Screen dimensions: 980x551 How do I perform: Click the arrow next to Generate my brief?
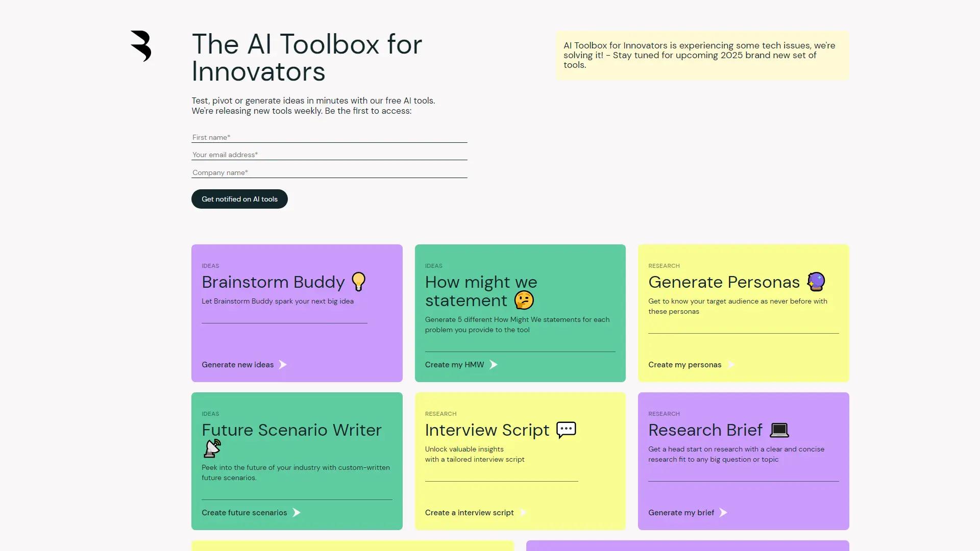[x=723, y=512]
